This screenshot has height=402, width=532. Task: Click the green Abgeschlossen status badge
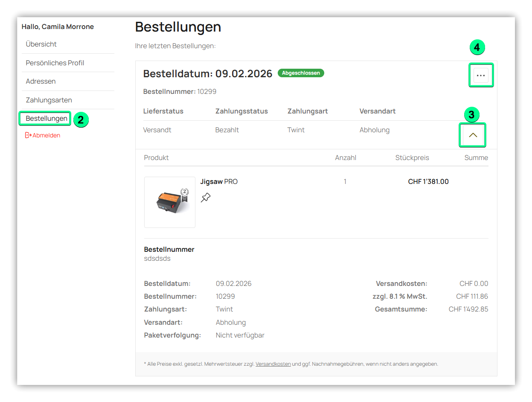pyautogui.click(x=301, y=73)
